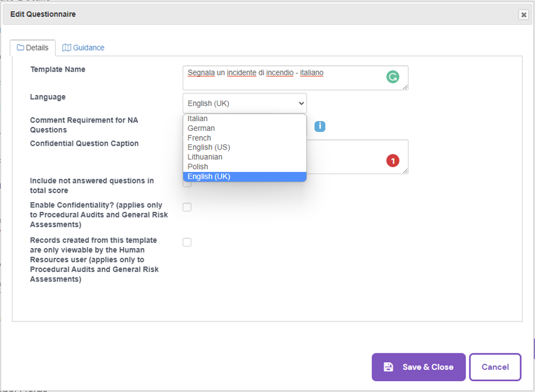Choose Lithuanian in the language list
The image size is (535, 392).
pyautogui.click(x=205, y=157)
